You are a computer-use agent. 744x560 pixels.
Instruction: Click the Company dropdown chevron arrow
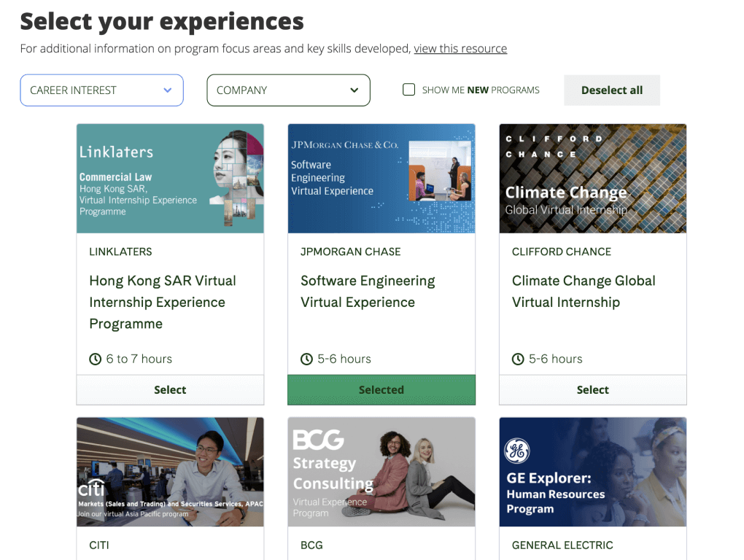coord(354,90)
